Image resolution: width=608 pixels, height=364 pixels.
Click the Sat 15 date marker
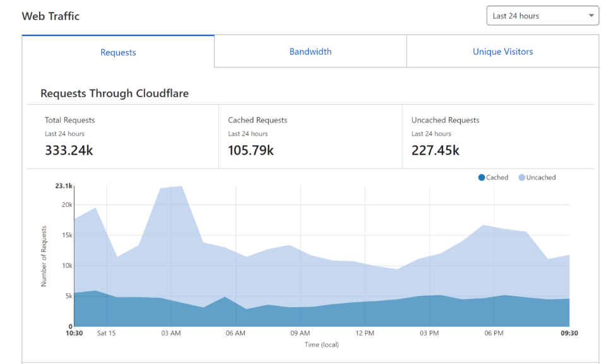(x=107, y=333)
